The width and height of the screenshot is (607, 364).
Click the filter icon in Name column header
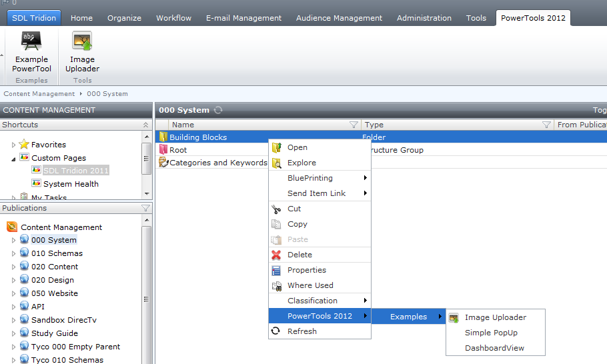(x=354, y=125)
